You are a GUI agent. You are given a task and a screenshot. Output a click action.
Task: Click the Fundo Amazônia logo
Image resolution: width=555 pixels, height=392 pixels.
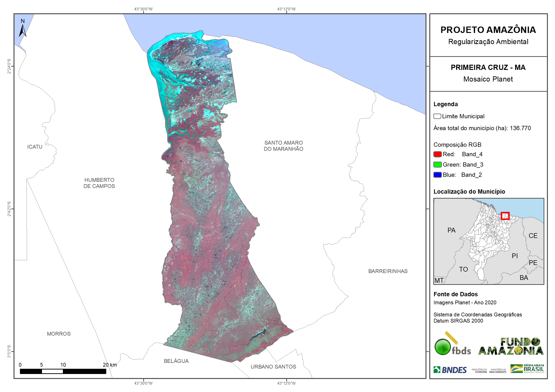tap(511, 346)
